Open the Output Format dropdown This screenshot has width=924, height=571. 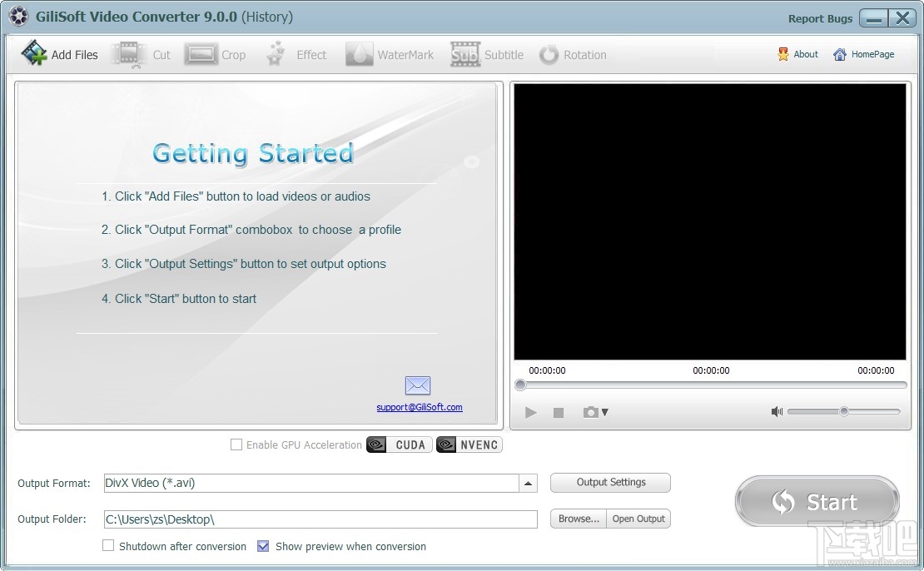527,483
